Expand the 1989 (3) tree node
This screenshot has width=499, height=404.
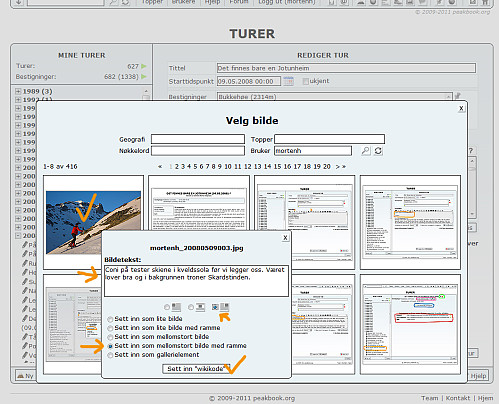pos(18,91)
